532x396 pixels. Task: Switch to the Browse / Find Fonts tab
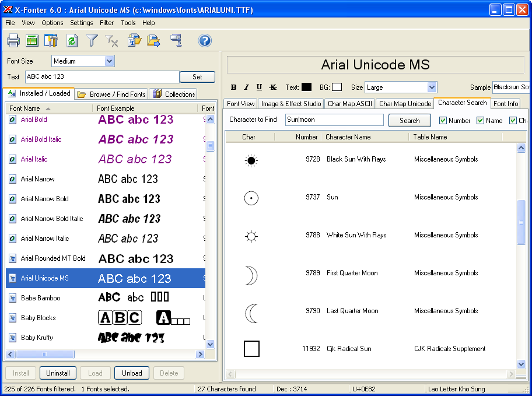(111, 94)
